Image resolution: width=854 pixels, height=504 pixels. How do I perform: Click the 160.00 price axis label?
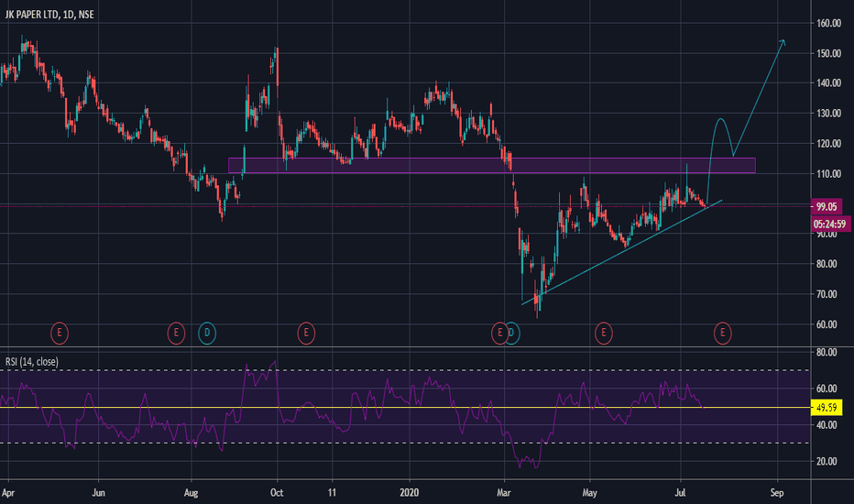pos(828,24)
